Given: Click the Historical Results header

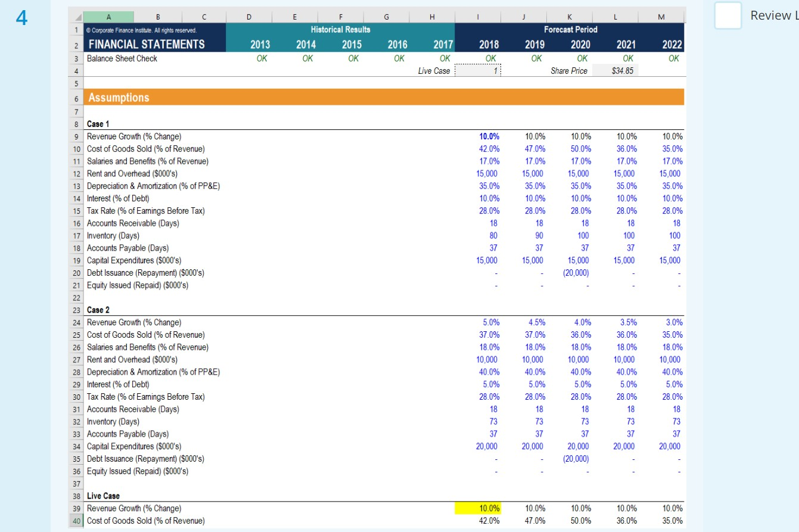Looking at the screenshot, I should click(x=340, y=29).
